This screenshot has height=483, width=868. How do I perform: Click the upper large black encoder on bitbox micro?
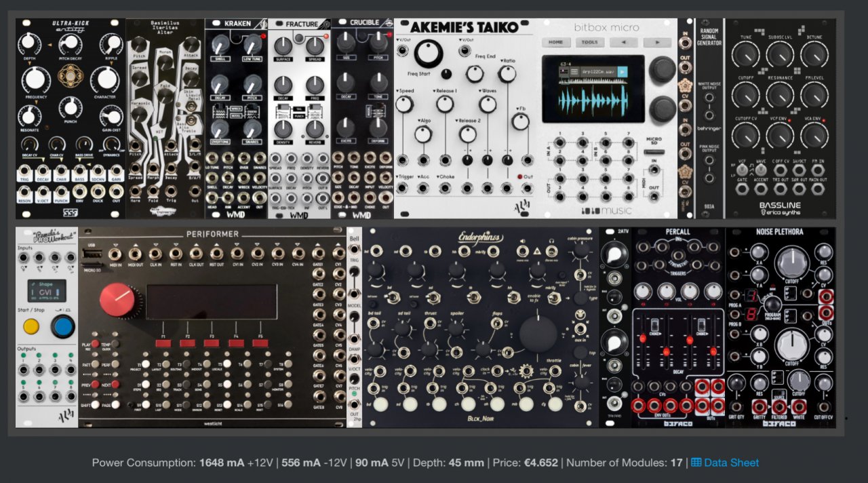pyautogui.click(x=662, y=70)
